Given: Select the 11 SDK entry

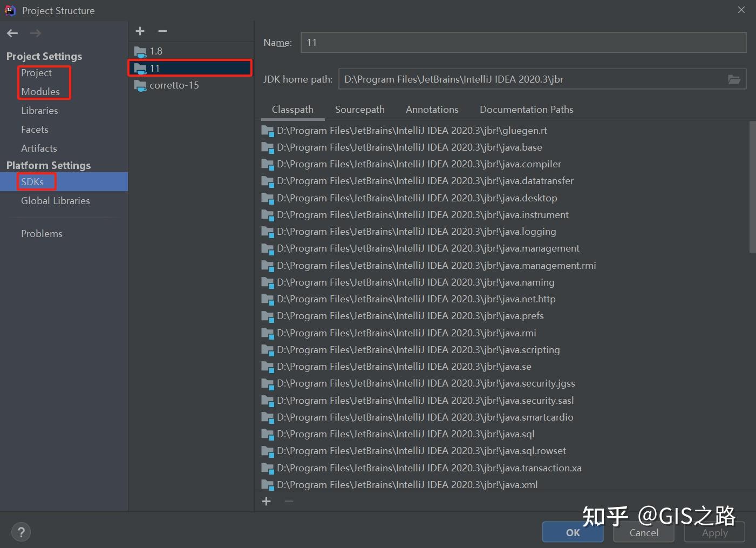Looking at the screenshot, I should (x=191, y=68).
